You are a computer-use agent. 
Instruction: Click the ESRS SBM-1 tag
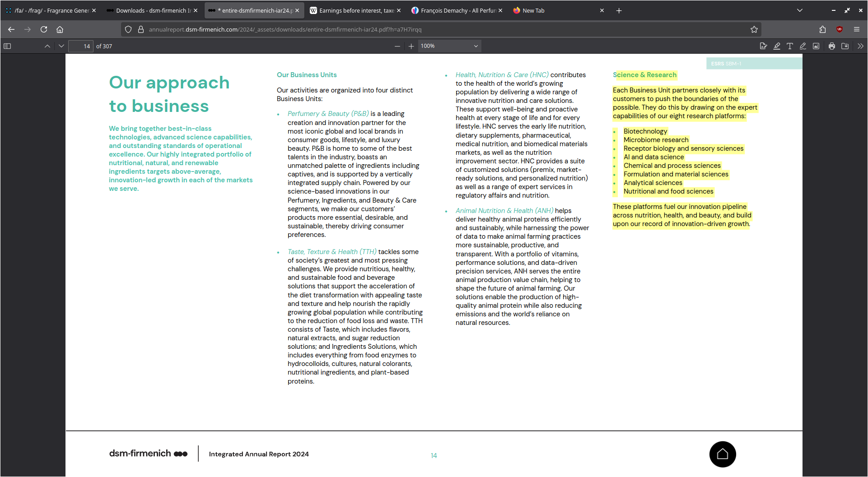(754, 64)
